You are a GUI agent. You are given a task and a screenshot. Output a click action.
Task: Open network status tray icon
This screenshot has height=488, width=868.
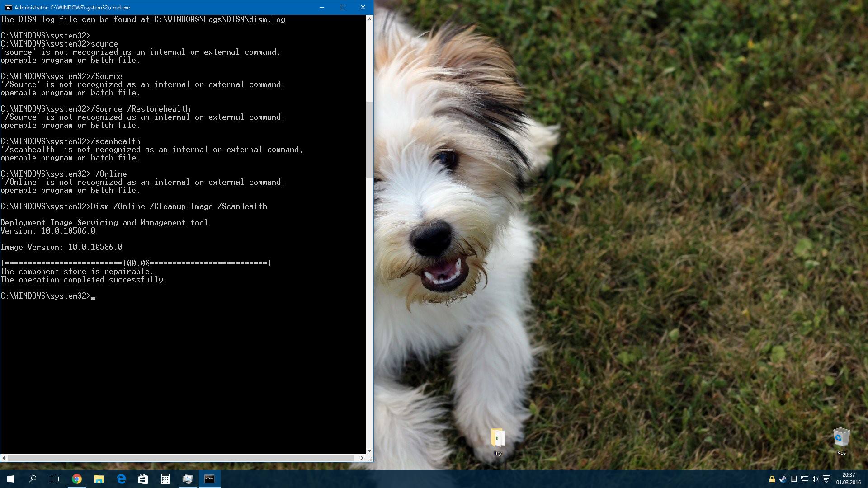804,479
